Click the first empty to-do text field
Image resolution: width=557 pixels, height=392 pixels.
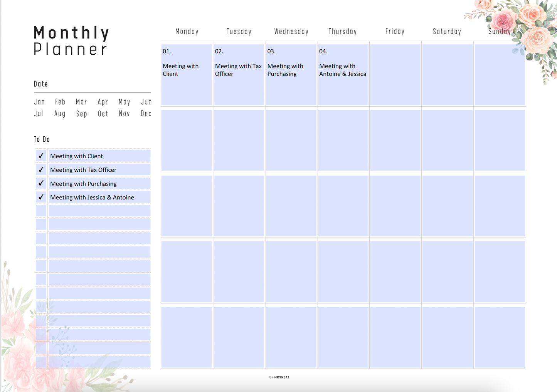click(99, 211)
